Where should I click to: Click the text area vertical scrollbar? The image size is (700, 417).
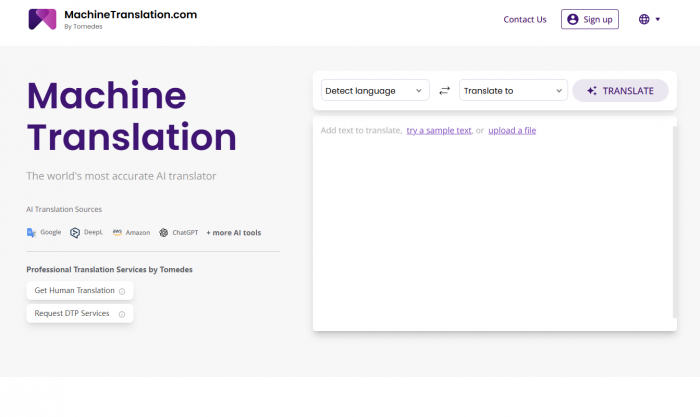tap(675, 222)
